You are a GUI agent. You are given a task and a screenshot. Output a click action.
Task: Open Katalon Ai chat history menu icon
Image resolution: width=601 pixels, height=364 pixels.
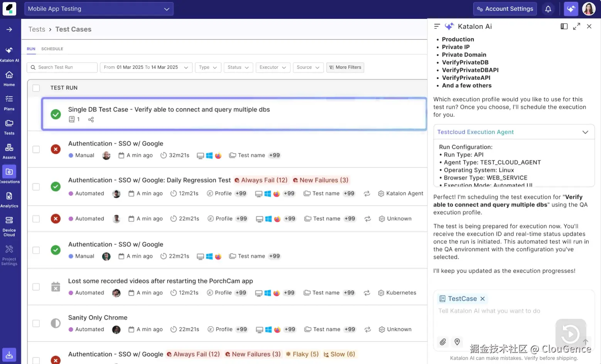437,27
